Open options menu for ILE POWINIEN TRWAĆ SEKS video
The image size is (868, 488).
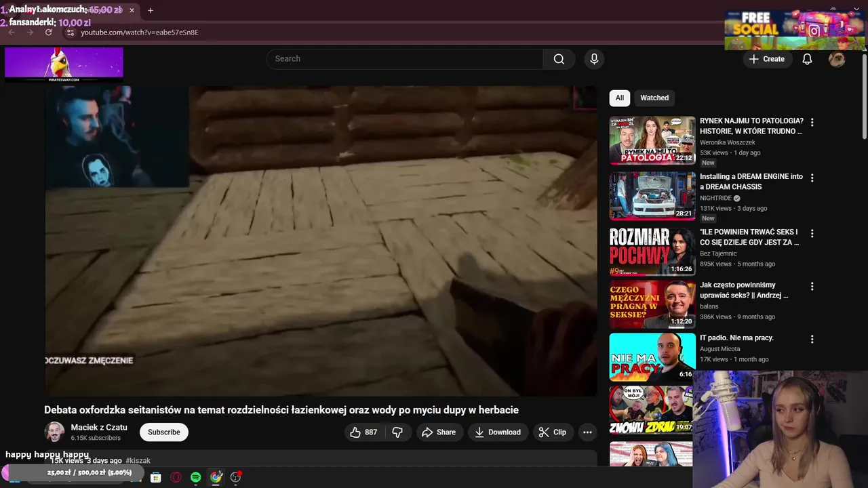(812, 233)
